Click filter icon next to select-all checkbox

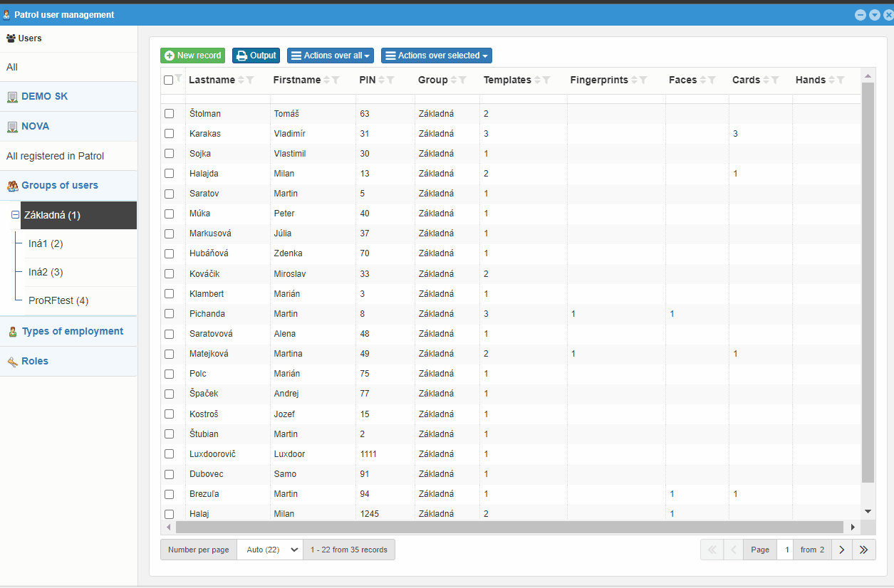coord(178,78)
